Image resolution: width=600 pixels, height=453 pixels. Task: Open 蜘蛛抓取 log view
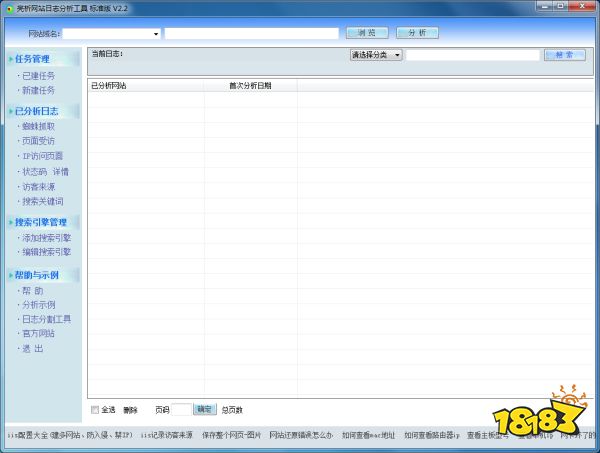click(x=38, y=127)
